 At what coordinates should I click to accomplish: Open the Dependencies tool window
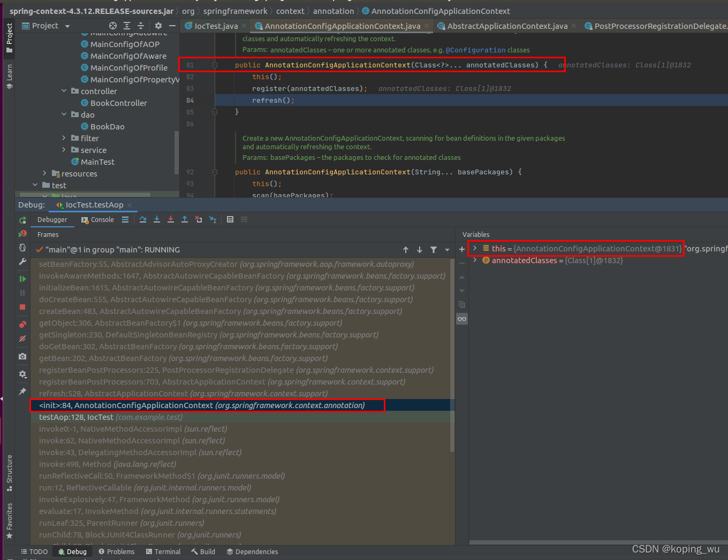tap(252, 551)
